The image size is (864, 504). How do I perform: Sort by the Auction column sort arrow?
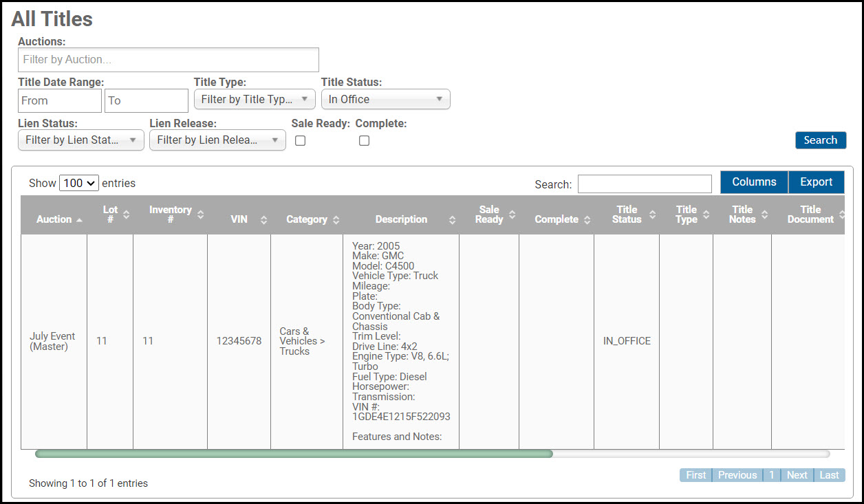point(80,220)
